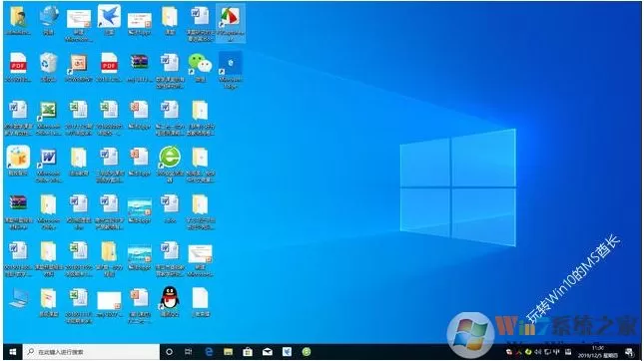Click the green 360 browser taskbar icon
Viewport: 644px width, 361px height.
click(307, 352)
